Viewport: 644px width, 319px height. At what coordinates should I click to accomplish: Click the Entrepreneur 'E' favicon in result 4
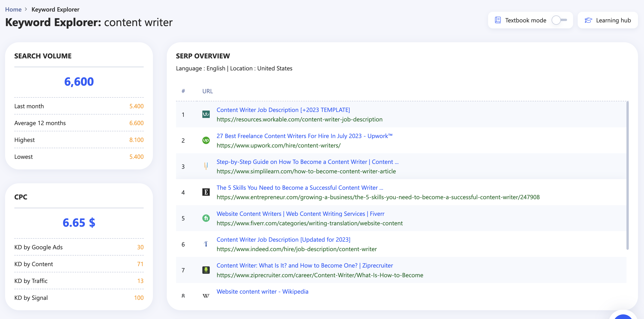[206, 192]
